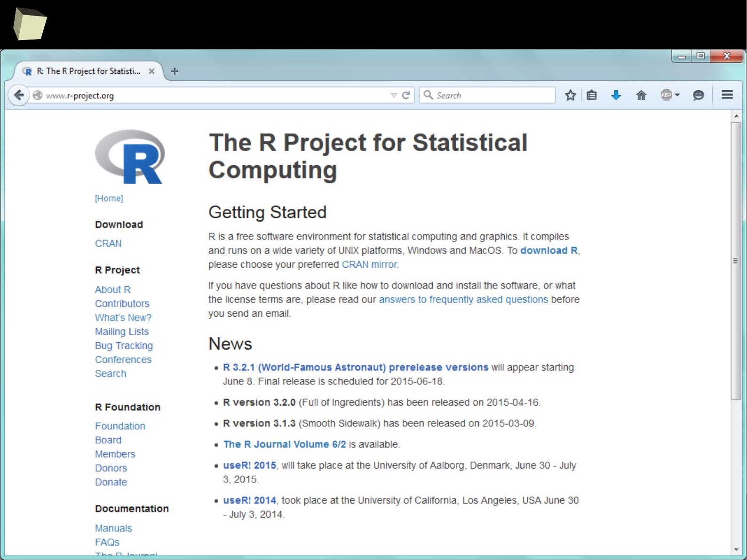Image resolution: width=747 pixels, height=560 pixels.
Task: Open the Donate link
Action: pos(111,482)
